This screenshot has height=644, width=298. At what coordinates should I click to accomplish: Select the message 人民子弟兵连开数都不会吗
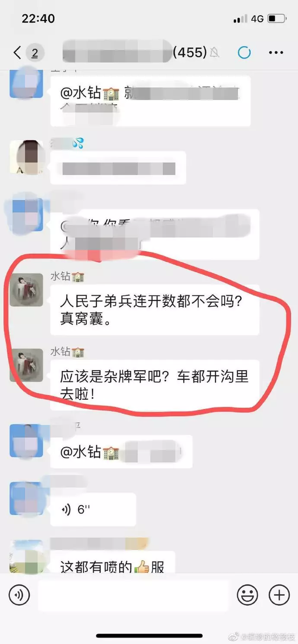tap(154, 310)
